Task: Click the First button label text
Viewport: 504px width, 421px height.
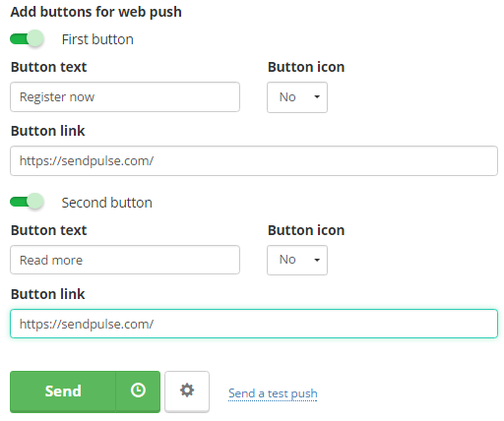Action: click(97, 39)
